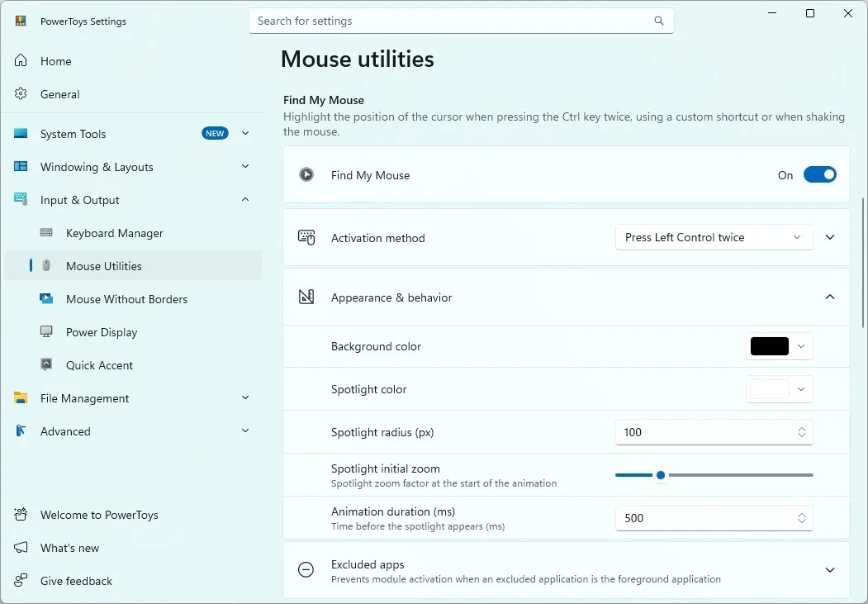
Task: Collapse the Appearance & behavior section
Action: click(830, 297)
